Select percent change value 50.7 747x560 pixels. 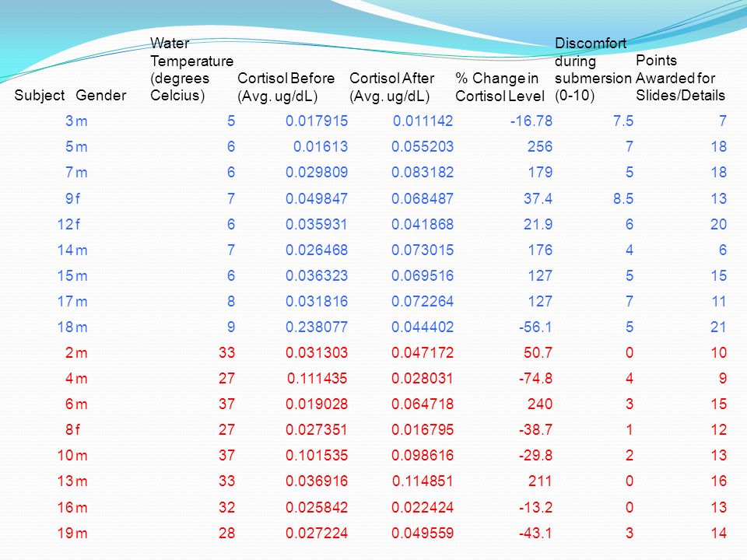(538, 353)
